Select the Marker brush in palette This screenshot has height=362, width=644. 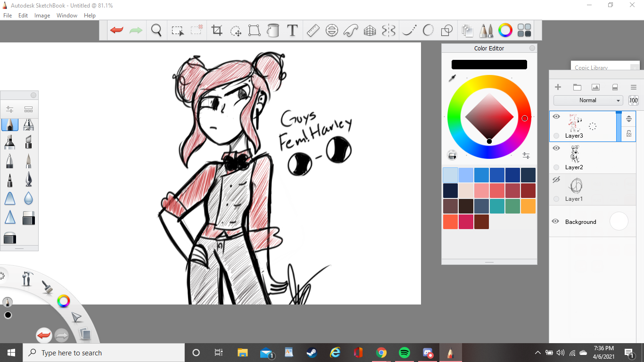tap(10, 141)
